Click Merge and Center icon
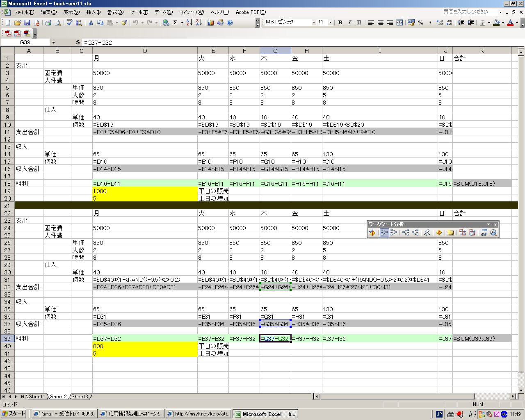The image size is (525, 420). [x=399, y=23]
